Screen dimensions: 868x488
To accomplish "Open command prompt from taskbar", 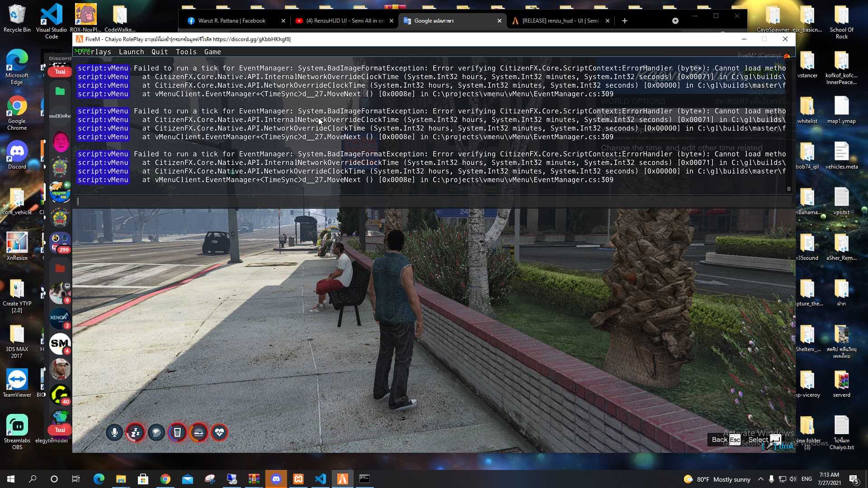I will click(x=364, y=479).
